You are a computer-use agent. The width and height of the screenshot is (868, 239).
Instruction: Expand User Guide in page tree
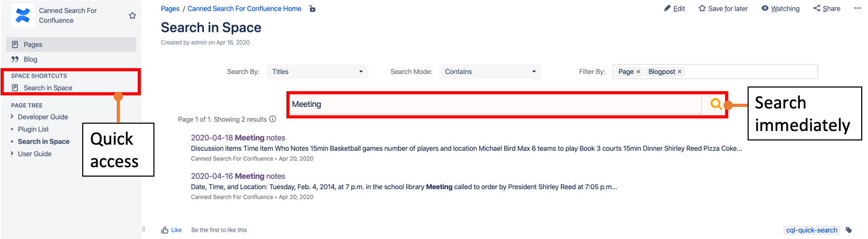tap(12, 154)
